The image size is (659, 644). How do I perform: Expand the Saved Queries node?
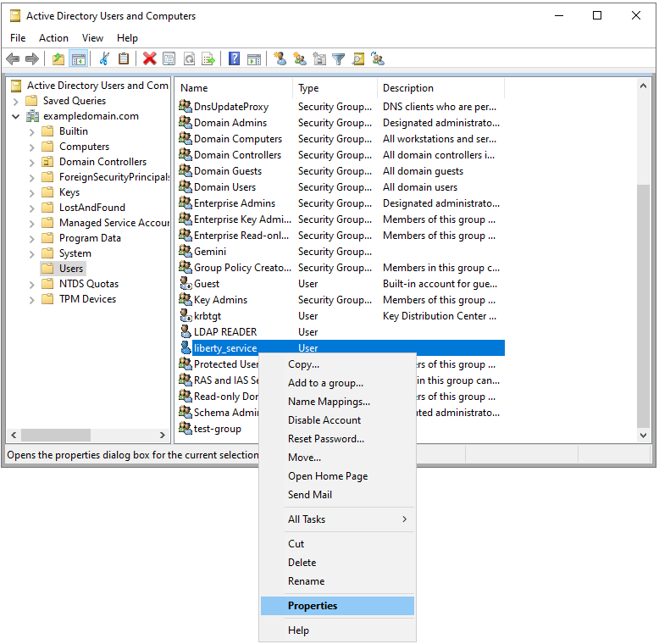(16, 101)
